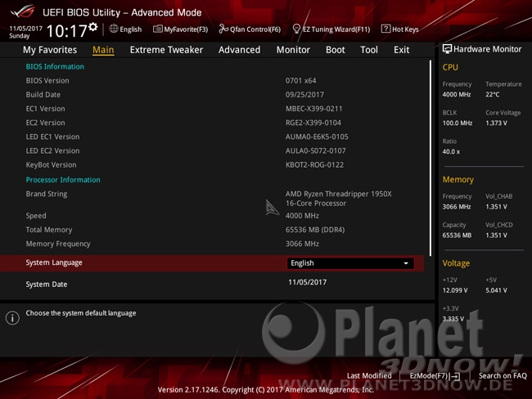The width and height of the screenshot is (532, 399).
Task: Click CPU Ratio value 40.0 x
Action: click(451, 151)
